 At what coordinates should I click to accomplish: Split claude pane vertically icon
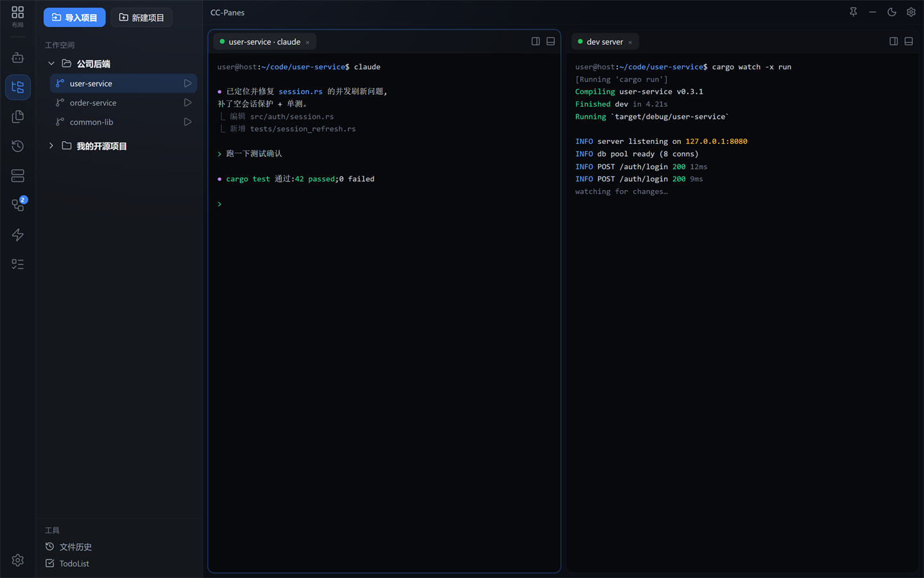pyautogui.click(x=536, y=41)
